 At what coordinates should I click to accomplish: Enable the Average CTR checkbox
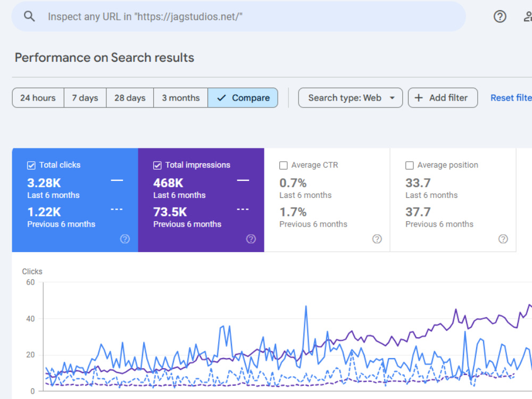284,165
